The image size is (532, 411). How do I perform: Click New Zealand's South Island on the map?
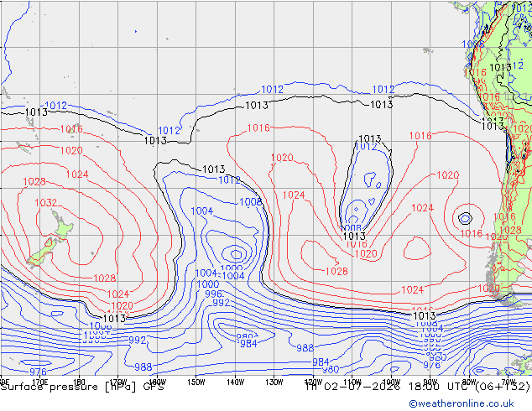pyautogui.click(x=41, y=253)
